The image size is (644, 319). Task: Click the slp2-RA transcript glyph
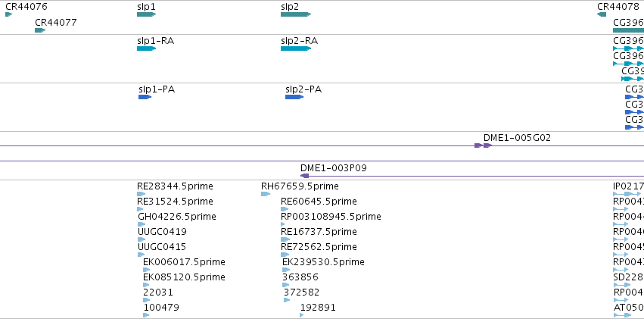[296, 48]
